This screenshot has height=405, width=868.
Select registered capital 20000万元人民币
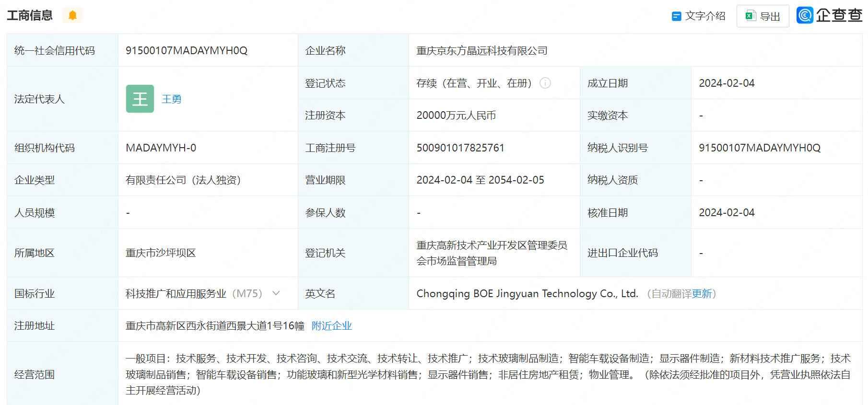pos(456,116)
